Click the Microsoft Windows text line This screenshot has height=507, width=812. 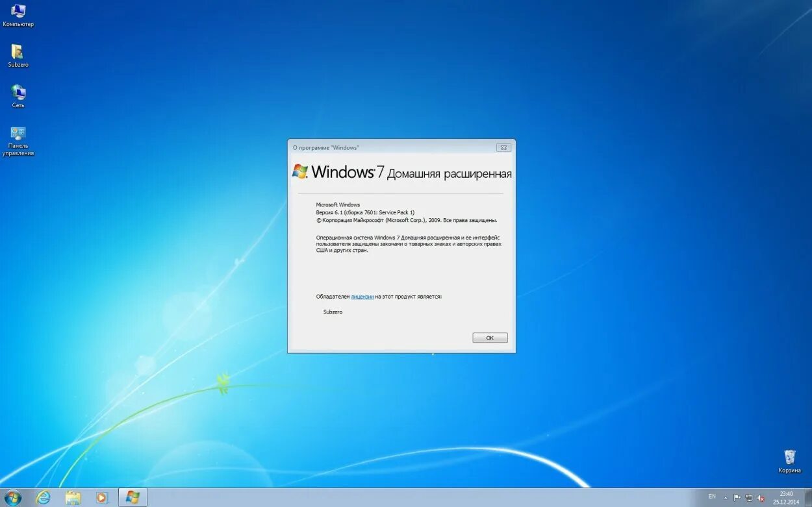[338, 204]
